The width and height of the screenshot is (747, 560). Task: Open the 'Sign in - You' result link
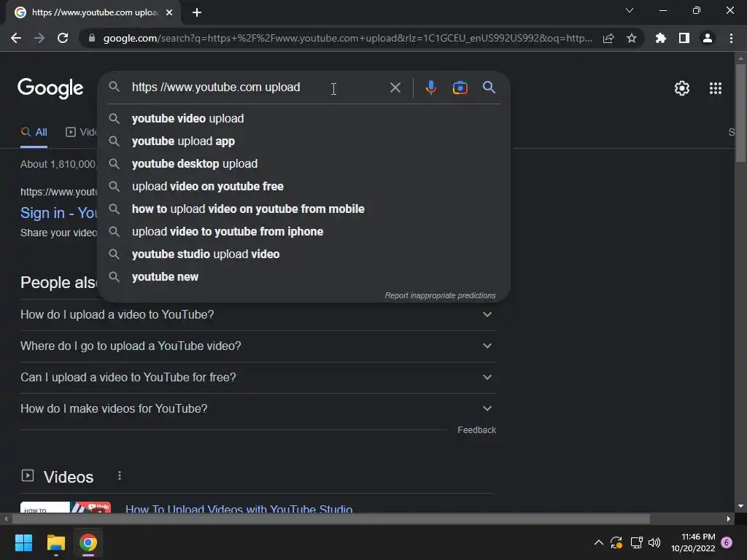tap(58, 213)
